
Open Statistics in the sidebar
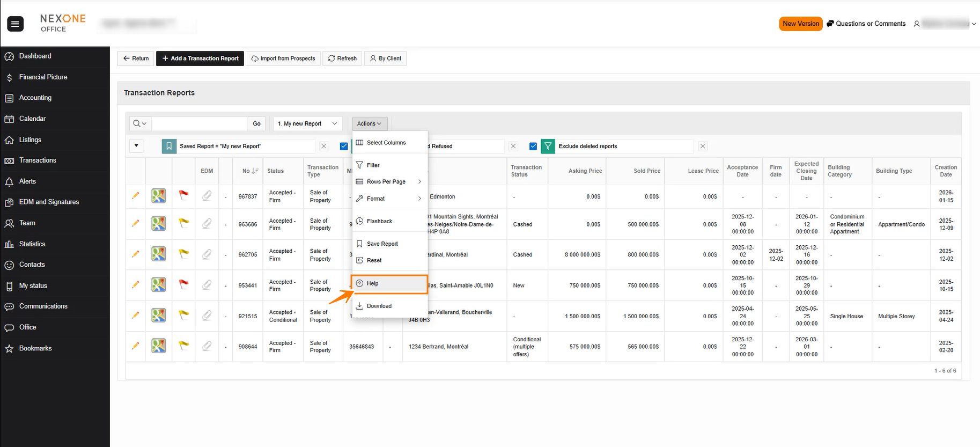point(32,244)
